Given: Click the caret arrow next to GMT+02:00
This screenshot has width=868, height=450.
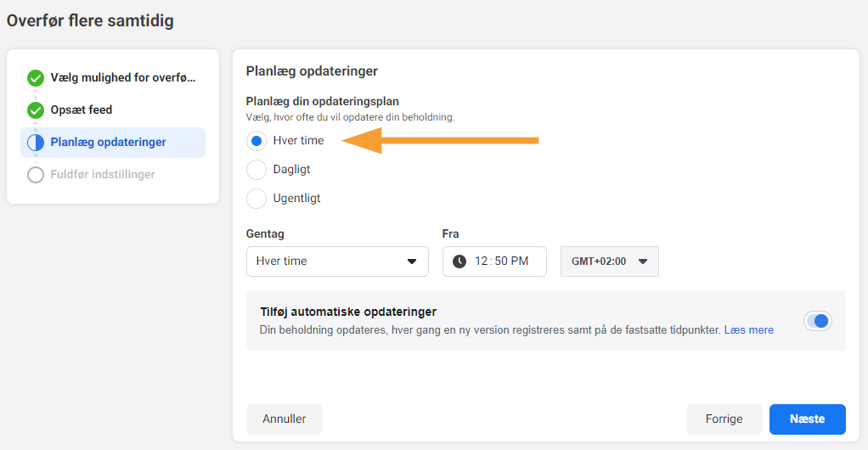Looking at the screenshot, I should click(643, 262).
